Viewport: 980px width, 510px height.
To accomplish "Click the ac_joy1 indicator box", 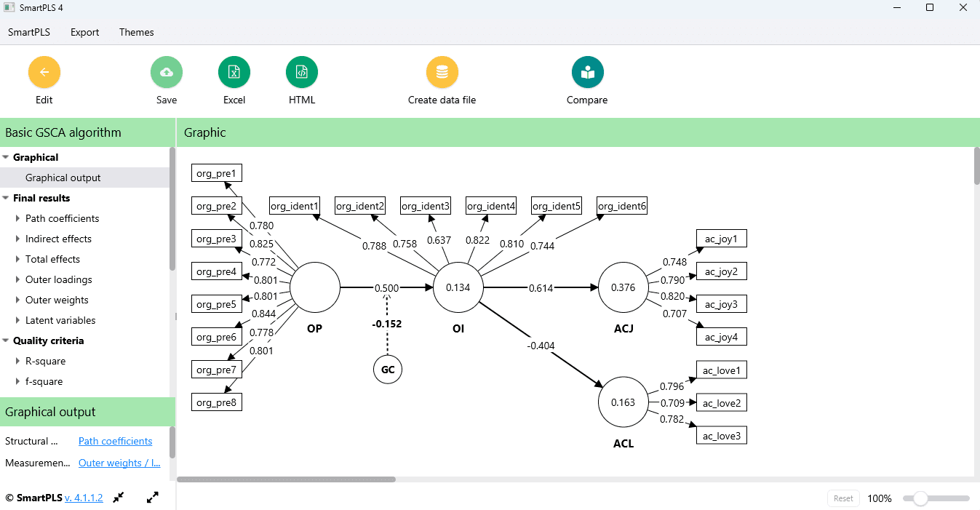I will 721,239.
